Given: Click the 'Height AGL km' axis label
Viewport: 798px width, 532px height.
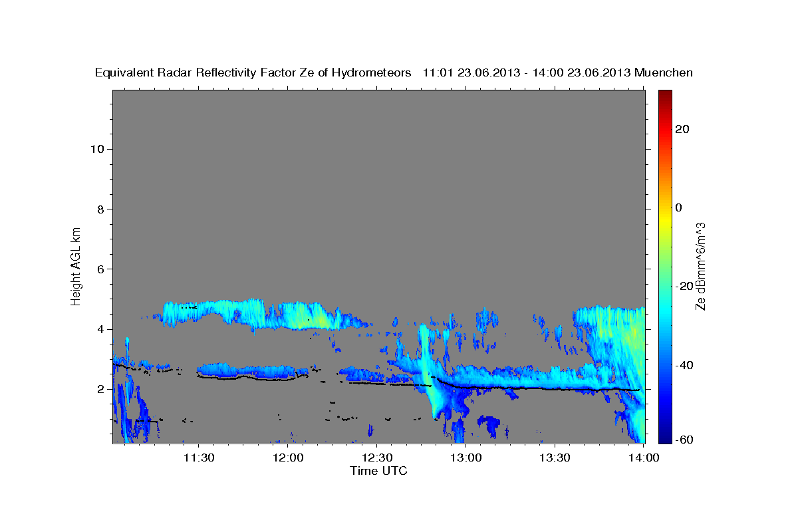Looking at the screenshot, I should coord(76,265).
